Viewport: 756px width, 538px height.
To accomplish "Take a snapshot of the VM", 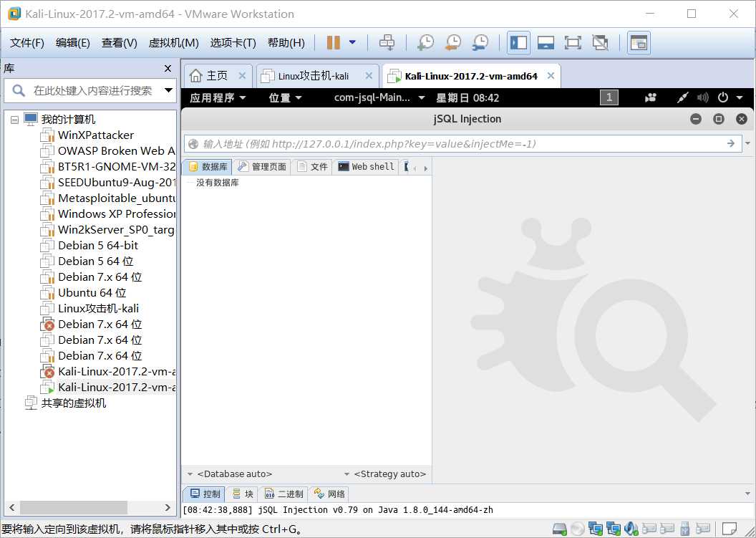I will tap(425, 42).
